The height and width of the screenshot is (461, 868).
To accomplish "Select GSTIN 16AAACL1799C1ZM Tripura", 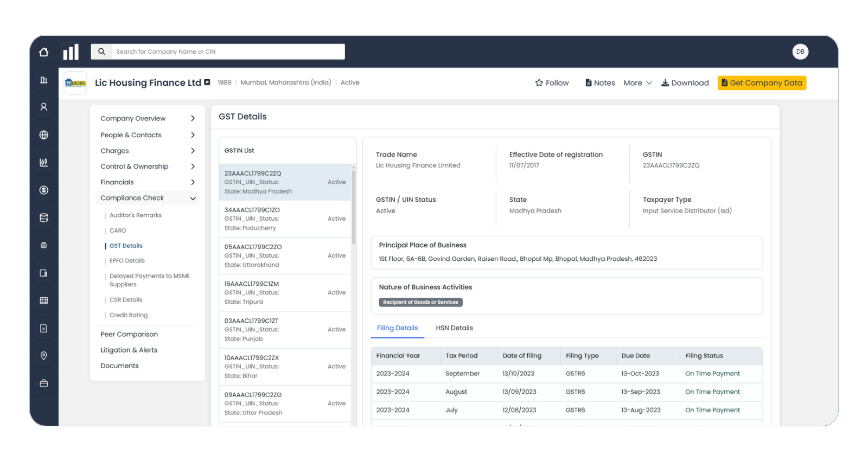I will point(285,293).
